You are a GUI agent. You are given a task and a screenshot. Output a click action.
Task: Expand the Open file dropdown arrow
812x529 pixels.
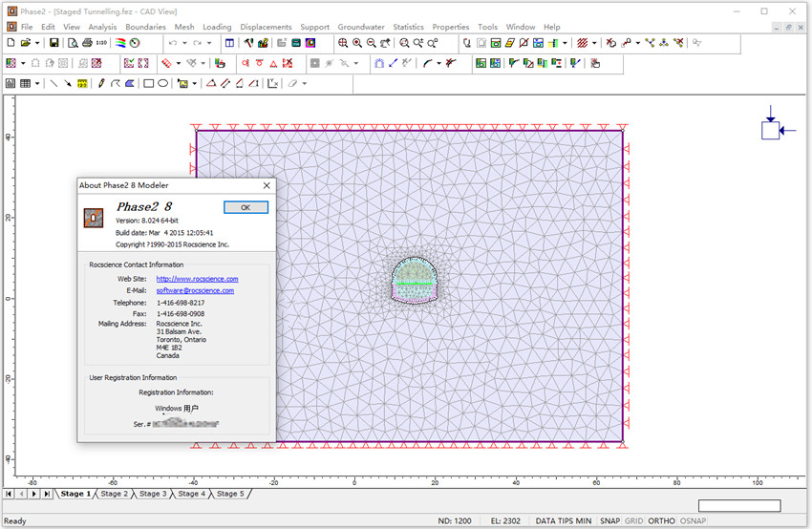point(37,43)
